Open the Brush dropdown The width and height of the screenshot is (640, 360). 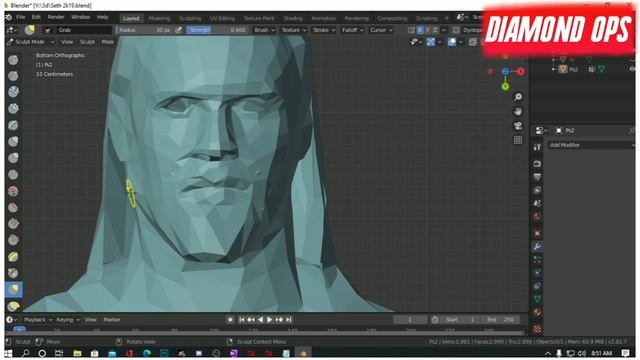264,30
